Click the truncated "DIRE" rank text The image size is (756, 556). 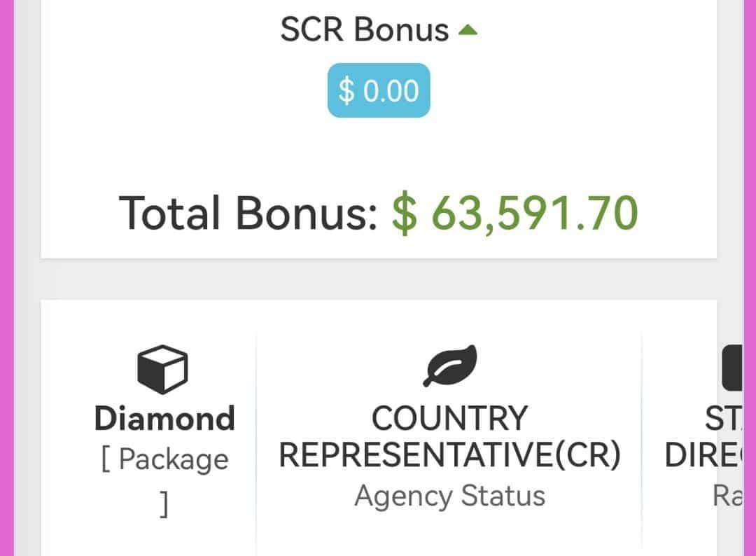703,456
